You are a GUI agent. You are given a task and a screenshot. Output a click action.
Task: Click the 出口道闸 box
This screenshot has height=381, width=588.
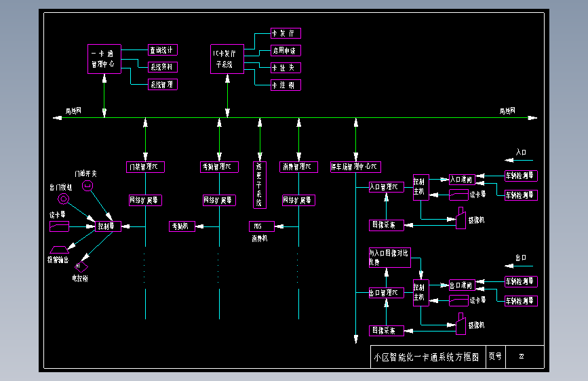463,285
